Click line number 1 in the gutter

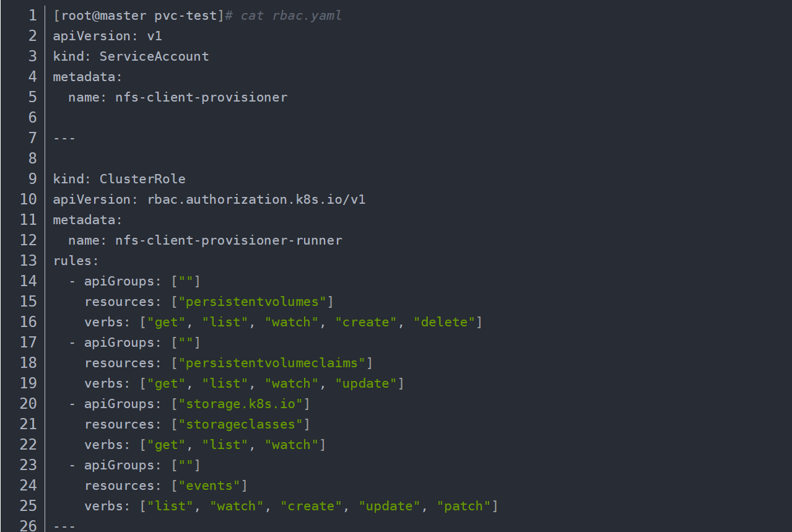(32, 15)
